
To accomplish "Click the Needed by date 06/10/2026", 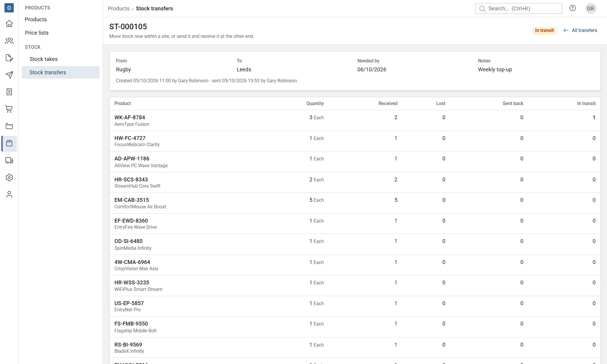I will 371,70.
